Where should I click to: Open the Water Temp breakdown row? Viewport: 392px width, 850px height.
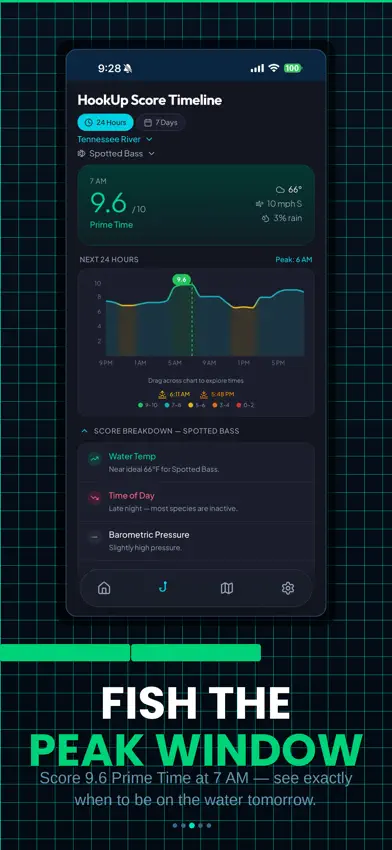pyautogui.click(x=196, y=462)
